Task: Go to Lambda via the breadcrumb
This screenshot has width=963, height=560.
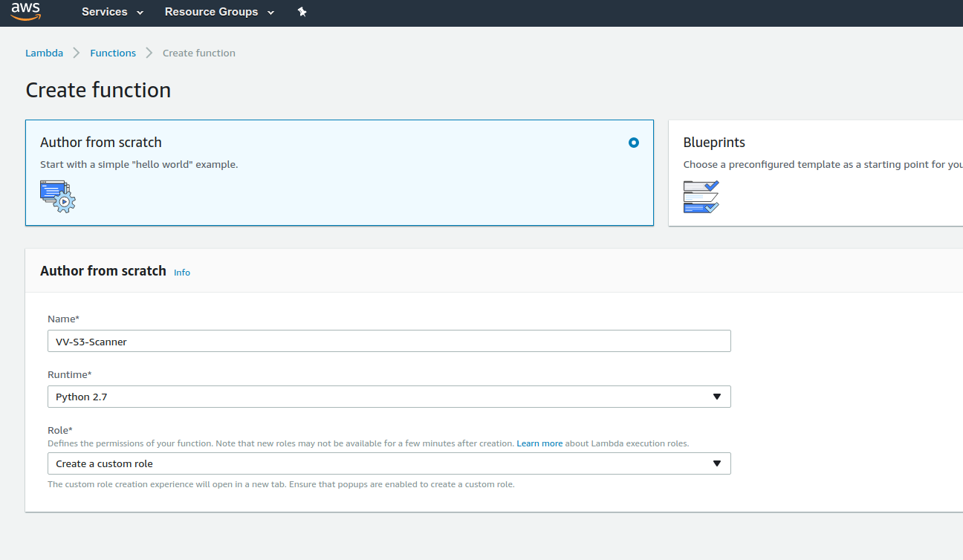Action: coord(44,53)
